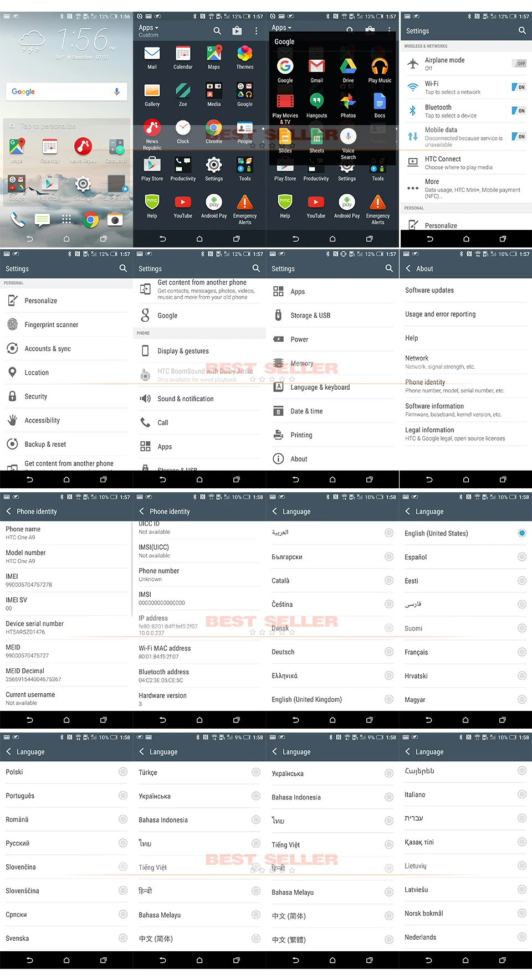This screenshot has height=980, width=532.
Task: Open Date & time settings
Action: point(332,411)
